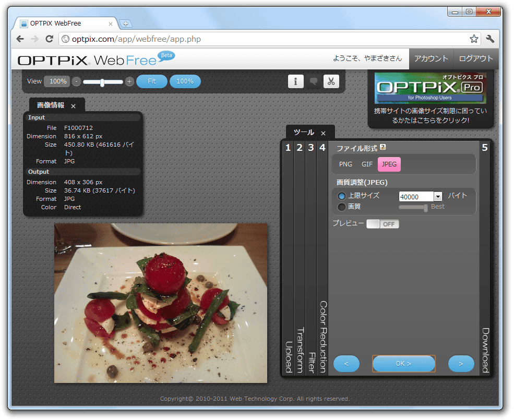Click the browser back arrow
This screenshot has width=514, height=420.
pyautogui.click(x=20, y=39)
